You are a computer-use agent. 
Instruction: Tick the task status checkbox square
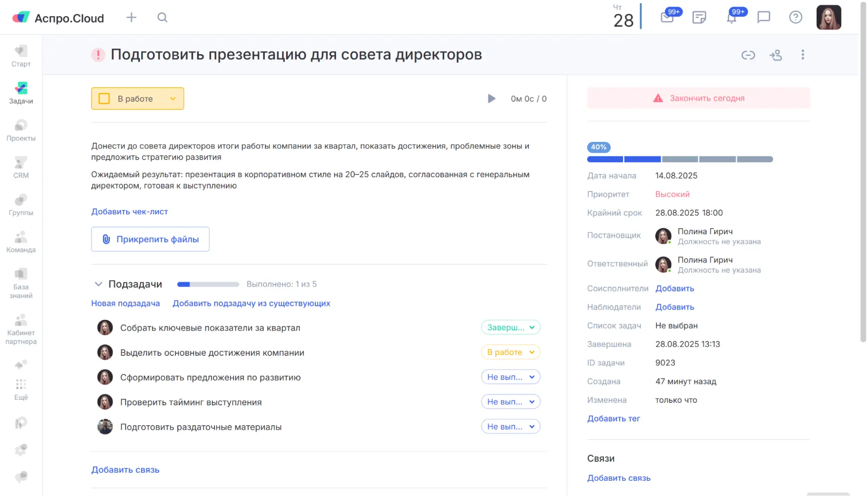(x=104, y=99)
